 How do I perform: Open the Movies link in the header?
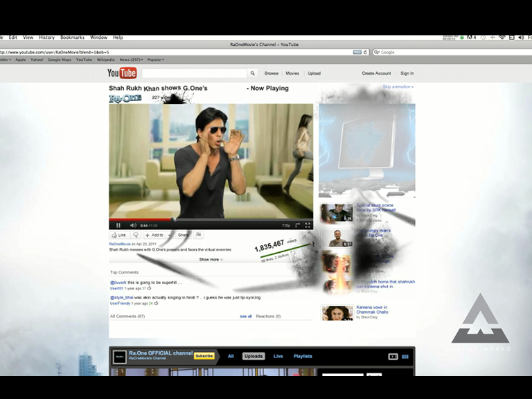tap(292, 73)
